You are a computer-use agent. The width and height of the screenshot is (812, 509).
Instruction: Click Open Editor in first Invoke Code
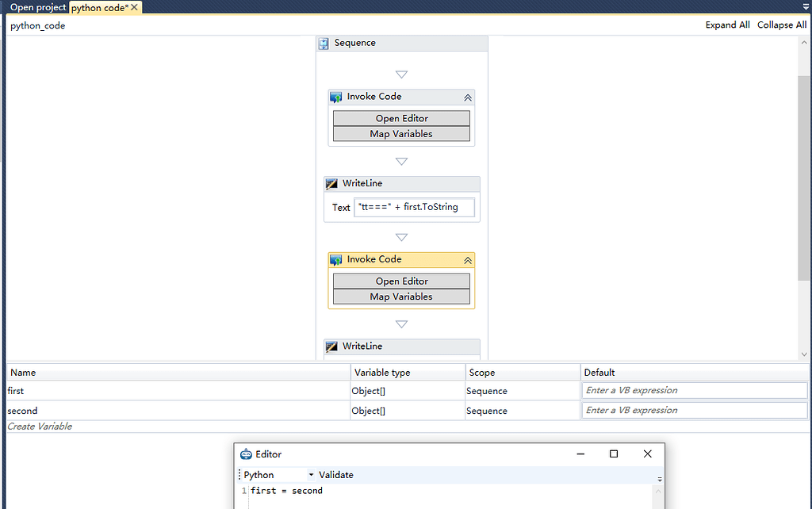401,118
